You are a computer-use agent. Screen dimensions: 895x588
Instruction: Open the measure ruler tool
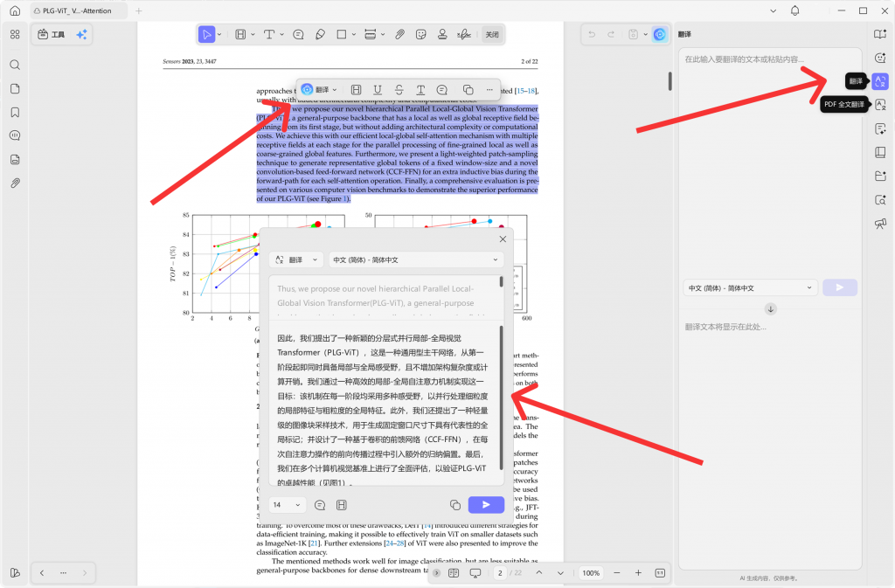click(370, 35)
